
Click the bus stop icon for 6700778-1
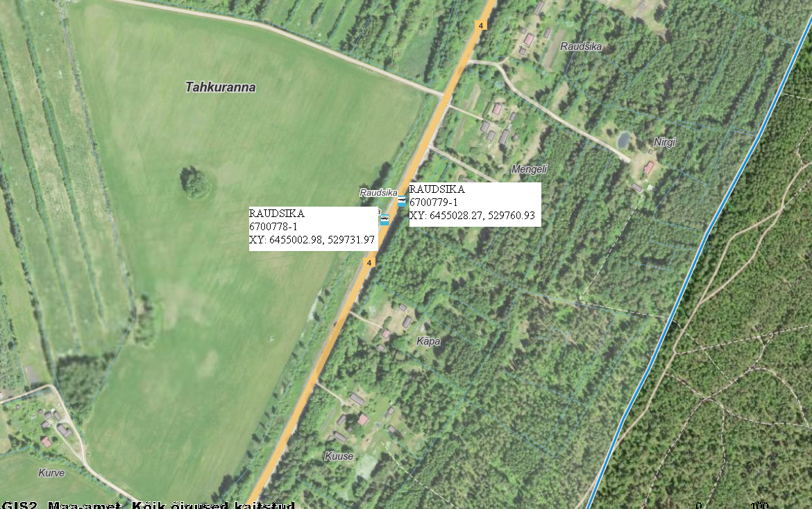coord(384,220)
